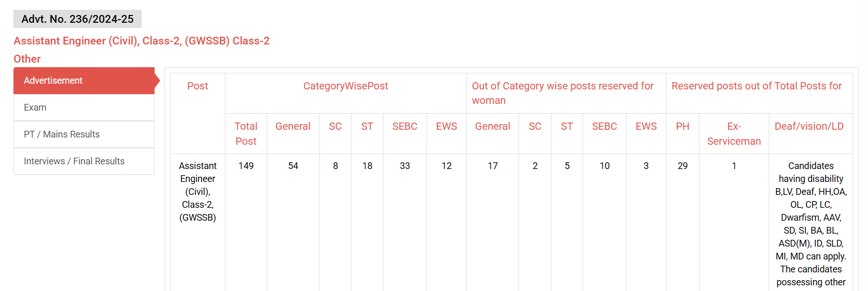Image resolution: width=868 pixels, height=291 pixels.
Task: Click the Assistant Engineer post name cell
Action: tap(197, 192)
